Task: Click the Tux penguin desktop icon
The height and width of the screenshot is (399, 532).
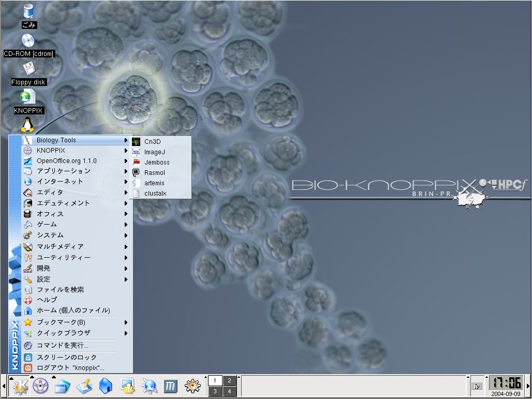Action: click(x=27, y=125)
